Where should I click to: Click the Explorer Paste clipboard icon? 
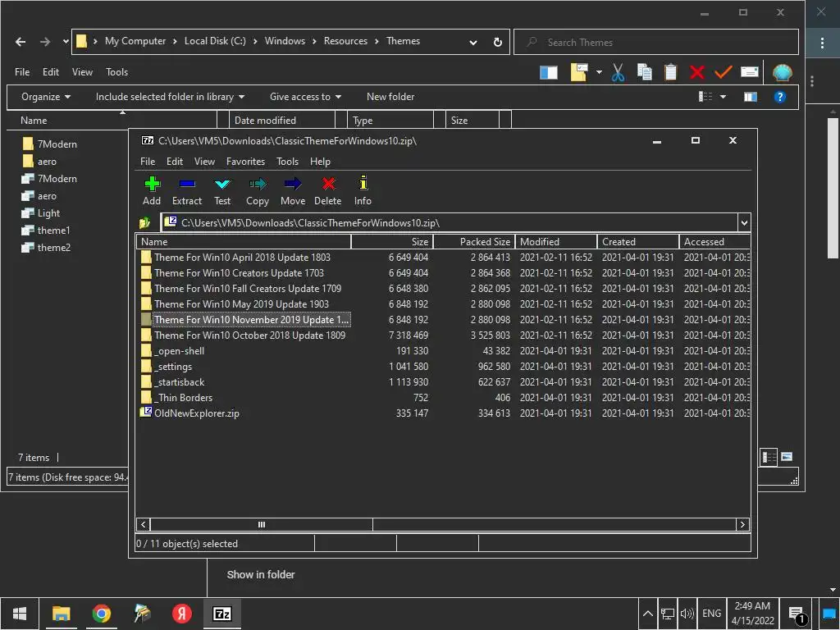coord(670,72)
